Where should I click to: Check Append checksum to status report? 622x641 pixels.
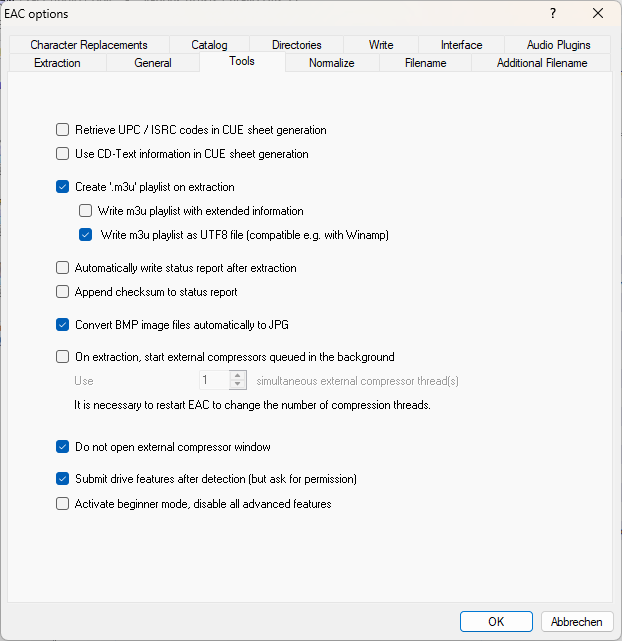pyautogui.click(x=63, y=292)
